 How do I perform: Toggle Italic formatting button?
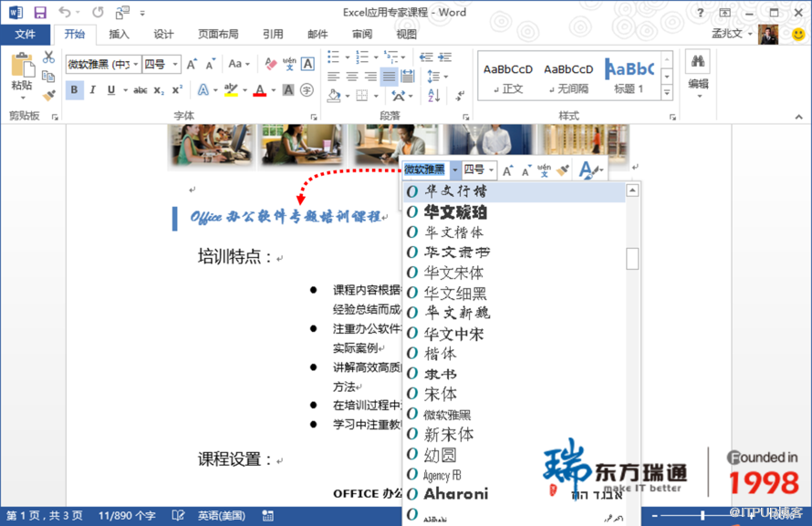93,90
